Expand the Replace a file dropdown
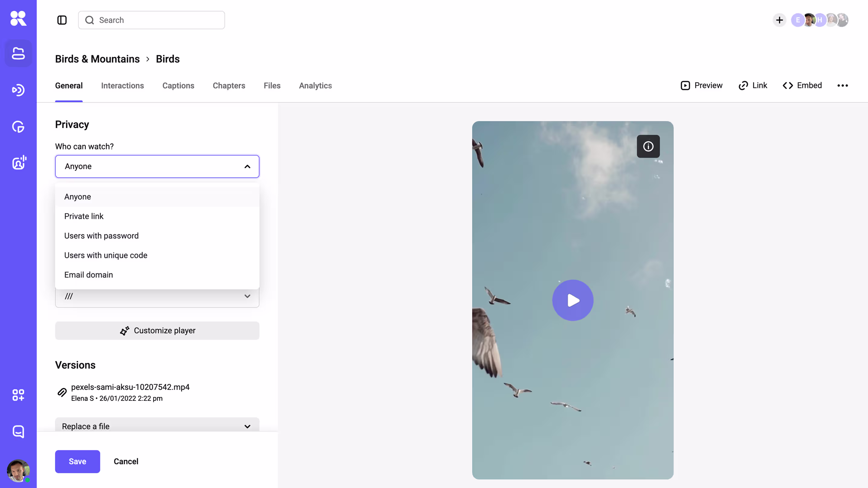The width and height of the screenshot is (868, 488). coord(157,426)
